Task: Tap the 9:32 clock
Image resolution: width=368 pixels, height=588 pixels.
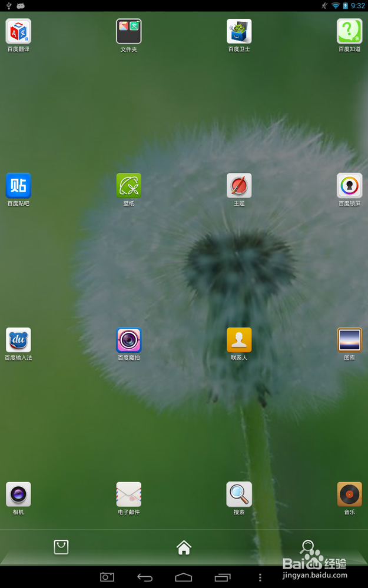Action: click(358, 6)
